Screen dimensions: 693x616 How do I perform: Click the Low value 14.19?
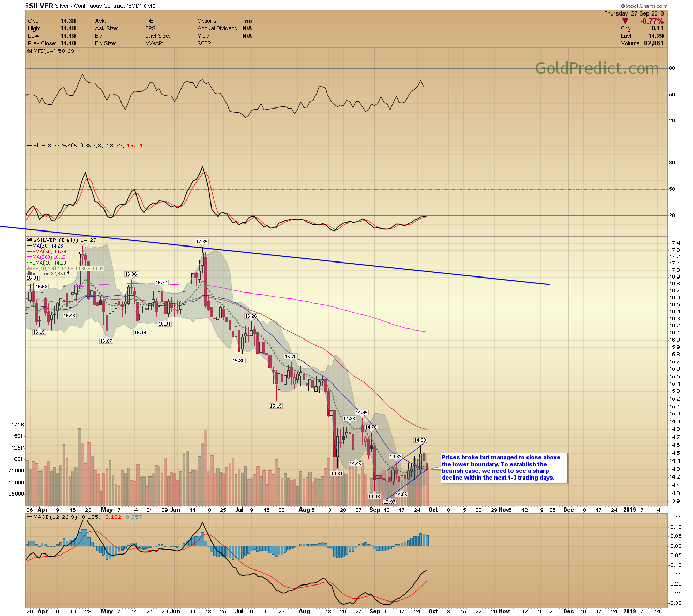coord(68,36)
